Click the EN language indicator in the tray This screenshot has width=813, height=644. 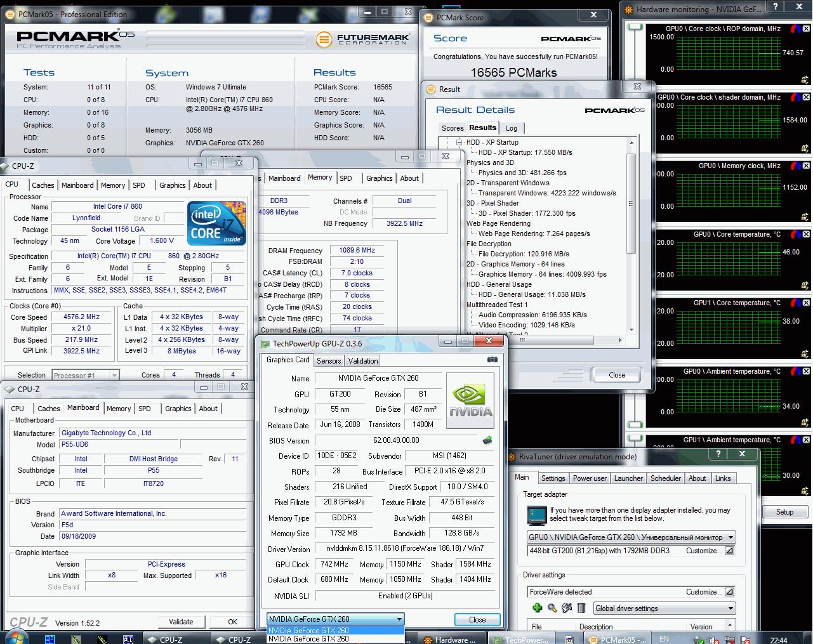click(664, 638)
